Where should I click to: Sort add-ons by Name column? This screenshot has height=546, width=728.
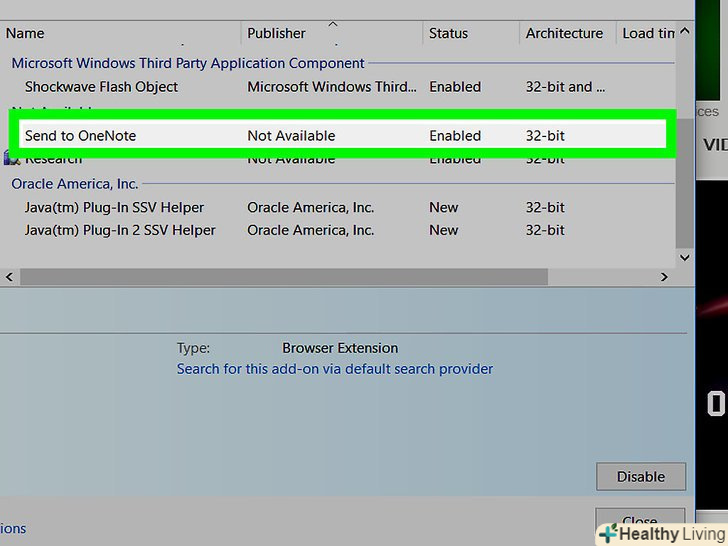pos(120,33)
